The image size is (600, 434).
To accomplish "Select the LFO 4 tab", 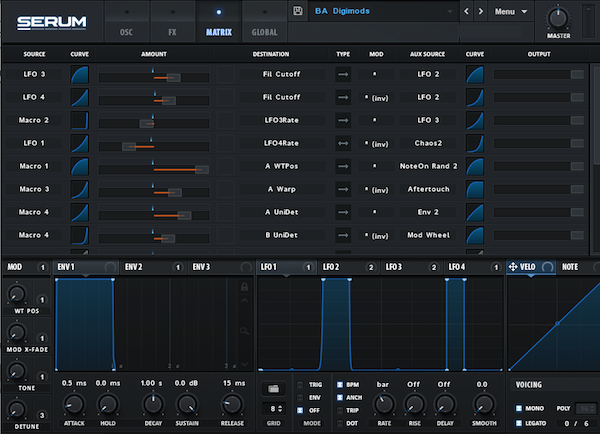I will [474, 267].
